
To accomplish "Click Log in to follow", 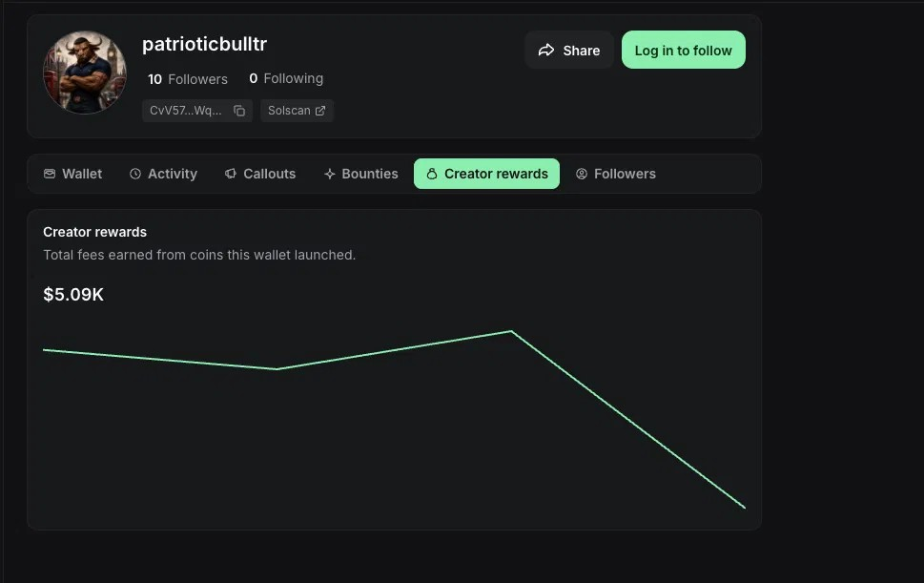I will [683, 51].
